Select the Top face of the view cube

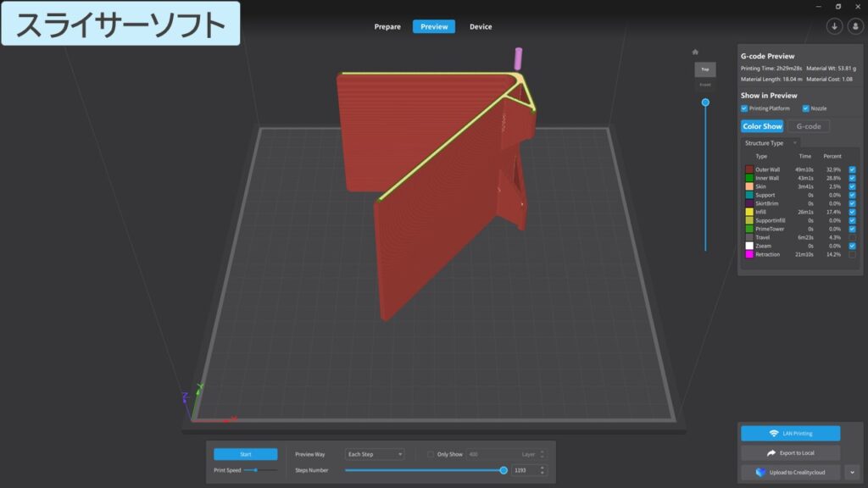[704, 69]
